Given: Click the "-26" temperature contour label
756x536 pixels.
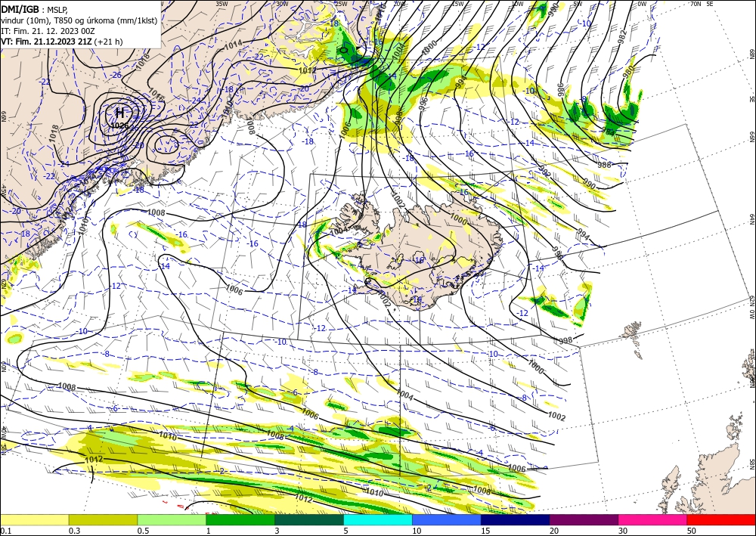Looking at the screenshot, I should click(x=116, y=75).
